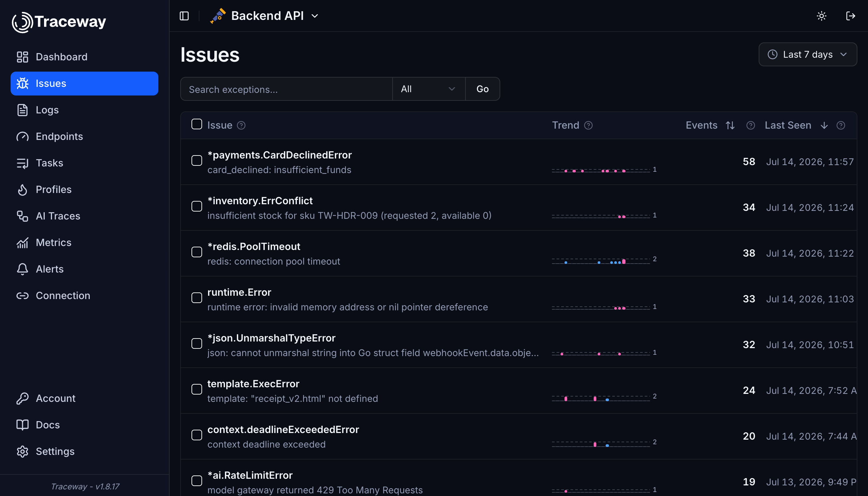Check the CardDeclinedError issue checkbox

197,160
